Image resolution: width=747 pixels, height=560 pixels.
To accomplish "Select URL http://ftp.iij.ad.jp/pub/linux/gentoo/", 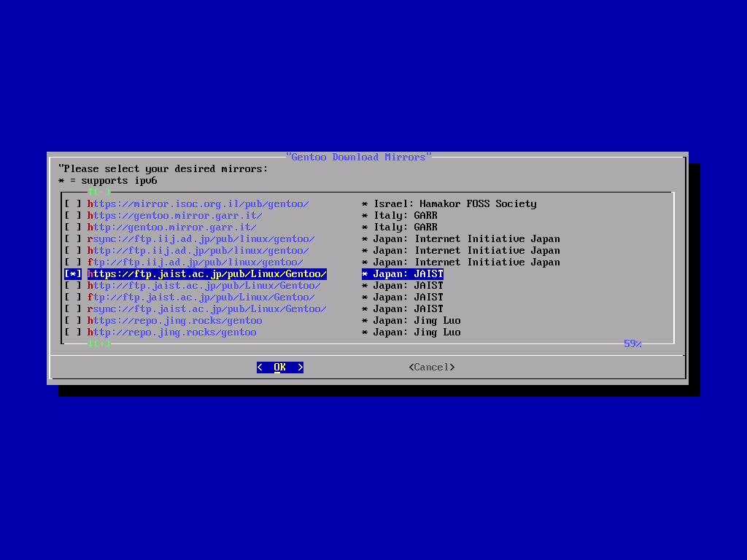I will click(198, 251).
